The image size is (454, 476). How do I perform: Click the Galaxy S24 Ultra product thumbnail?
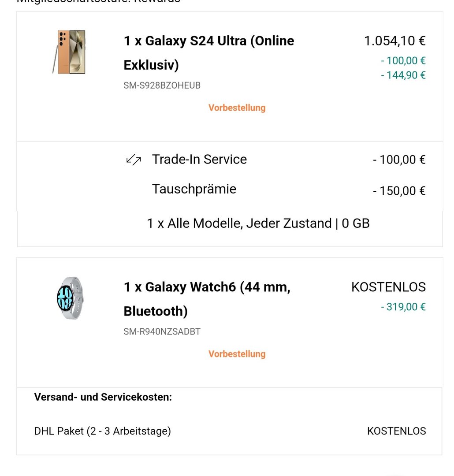pyautogui.click(x=69, y=52)
